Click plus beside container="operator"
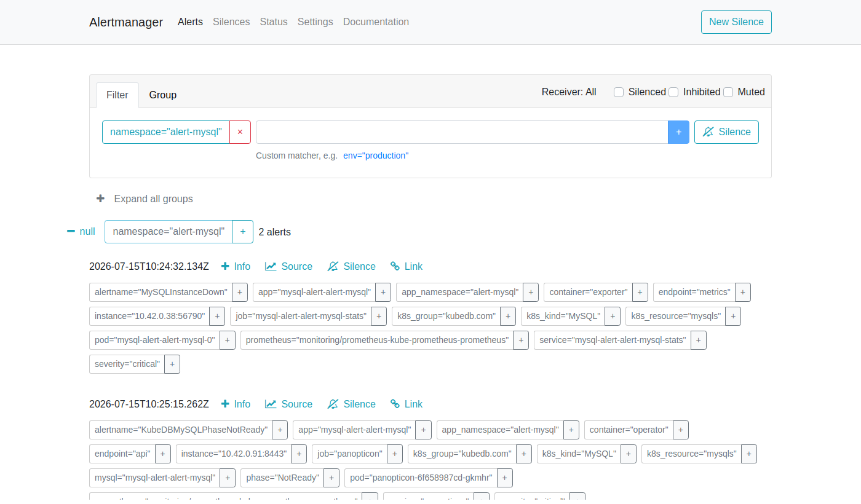This screenshot has height=504, width=861. click(x=681, y=430)
